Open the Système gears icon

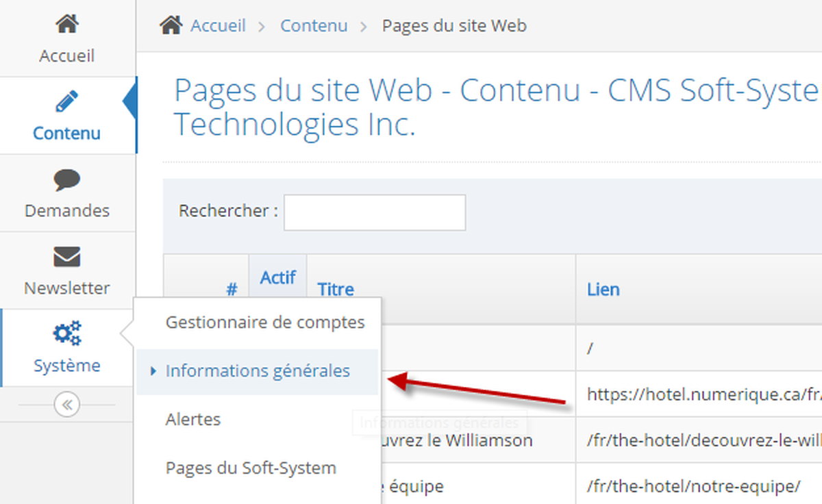click(x=67, y=333)
